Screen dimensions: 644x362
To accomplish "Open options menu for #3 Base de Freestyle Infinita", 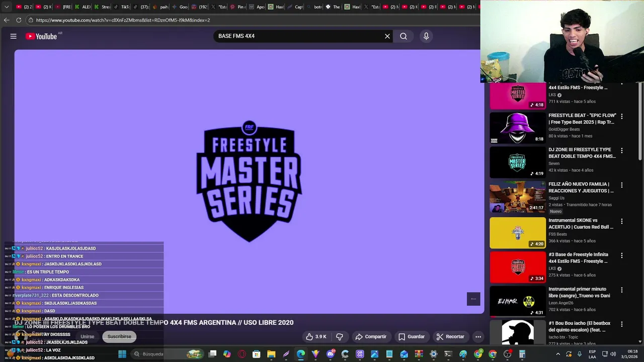I will 622,255.
